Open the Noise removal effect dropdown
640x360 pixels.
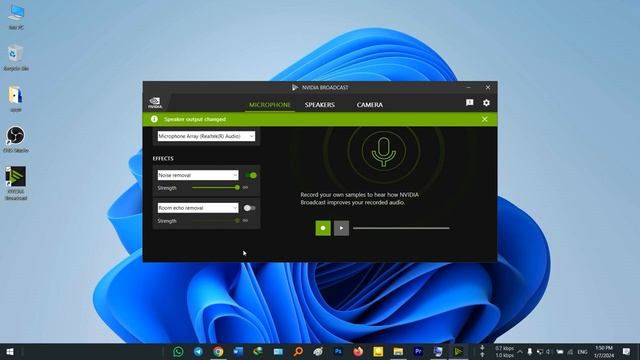[198, 175]
